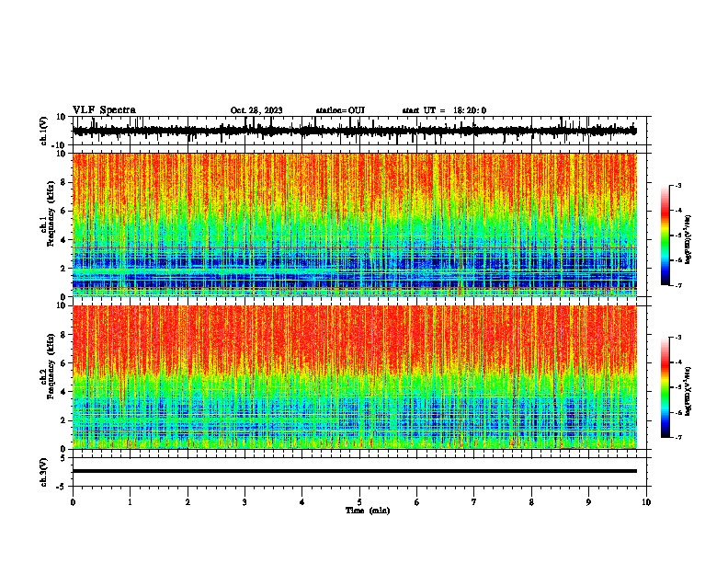This screenshot has width=728, height=563.
Task: Click the 'station=OUI' header label
Action: click(x=340, y=110)
